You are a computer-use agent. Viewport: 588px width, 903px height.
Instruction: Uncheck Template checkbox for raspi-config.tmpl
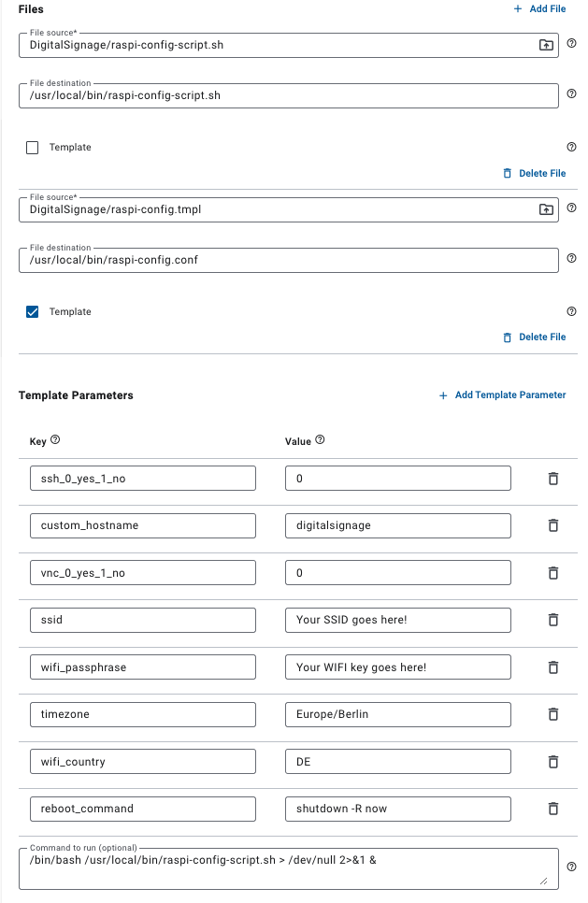[x=33, y=312]
